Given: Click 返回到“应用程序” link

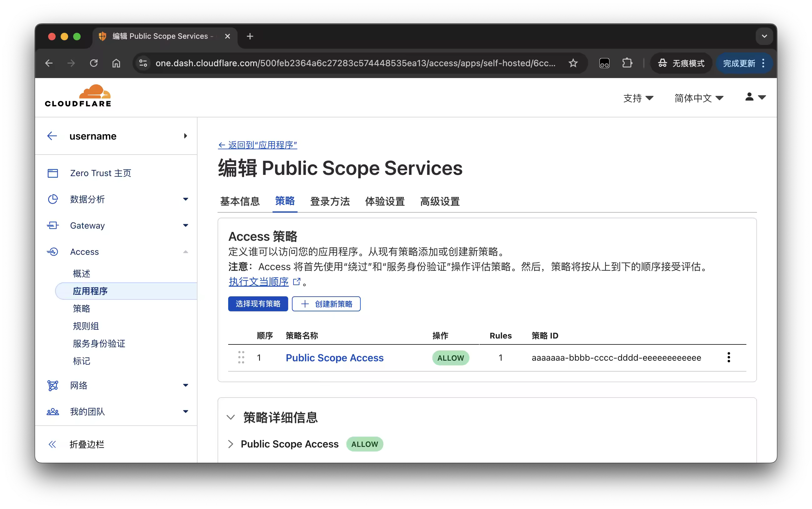Looking at the screenshot, I should (x=258, y=145).
